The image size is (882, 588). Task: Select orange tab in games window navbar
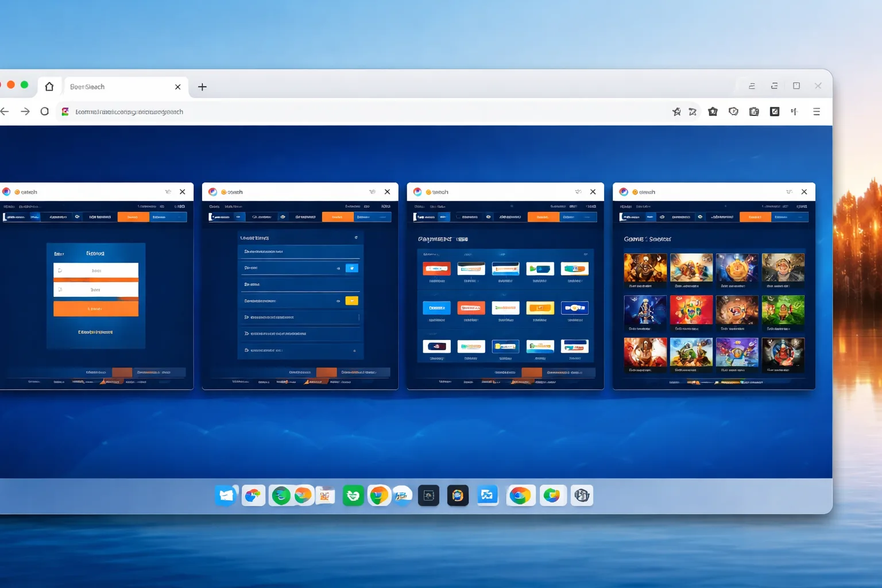pyautogui.click(x=755, y=217)
